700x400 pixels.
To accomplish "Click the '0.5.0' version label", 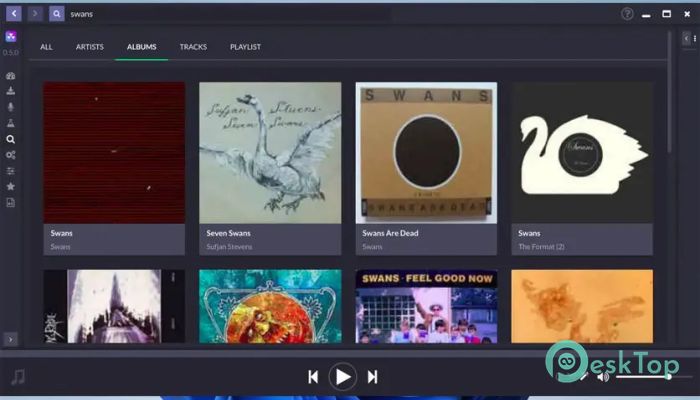I will tap(11, 53).
